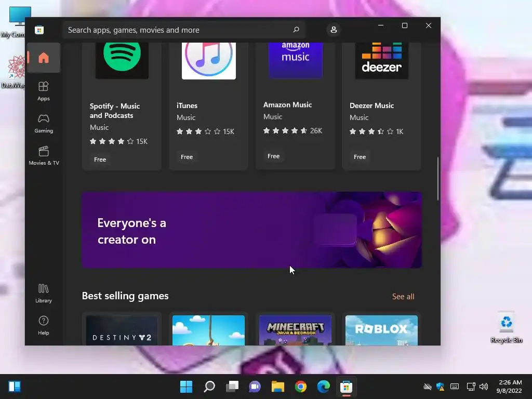
Task: Open the Home section in Store sidebar
Action: [44, 58]
